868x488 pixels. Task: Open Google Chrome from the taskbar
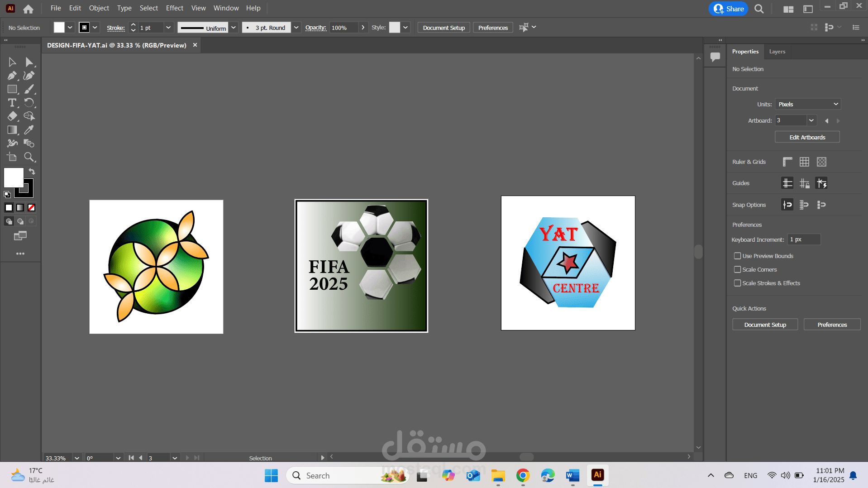click(x=523, y=475)
